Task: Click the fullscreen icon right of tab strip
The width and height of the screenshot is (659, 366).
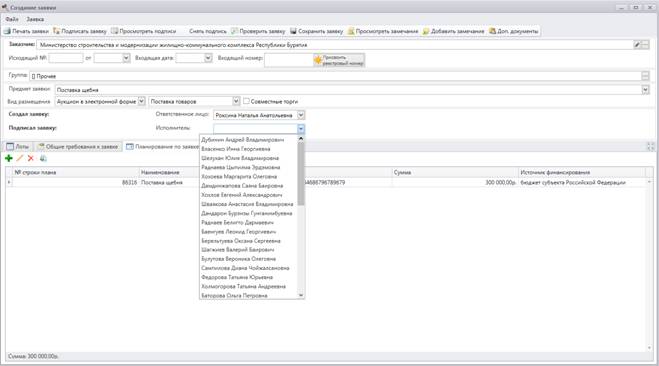Action: 651,146
